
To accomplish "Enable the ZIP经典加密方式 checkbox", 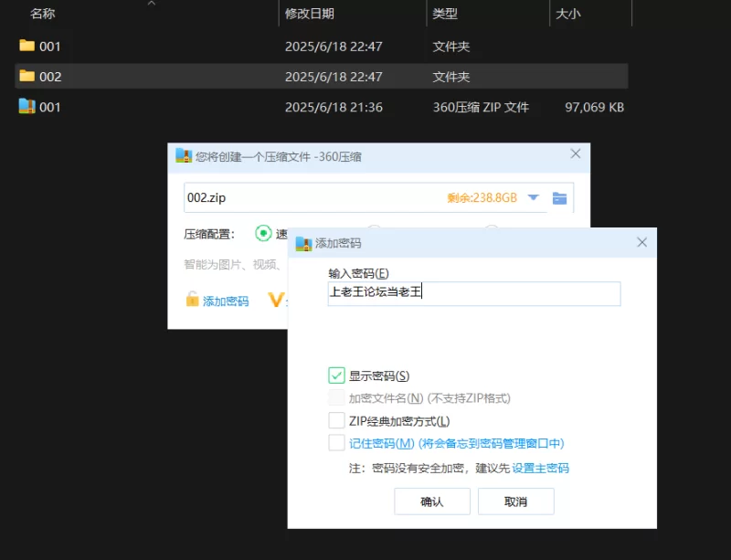I will pyautogui.click(x=336, y=421).
